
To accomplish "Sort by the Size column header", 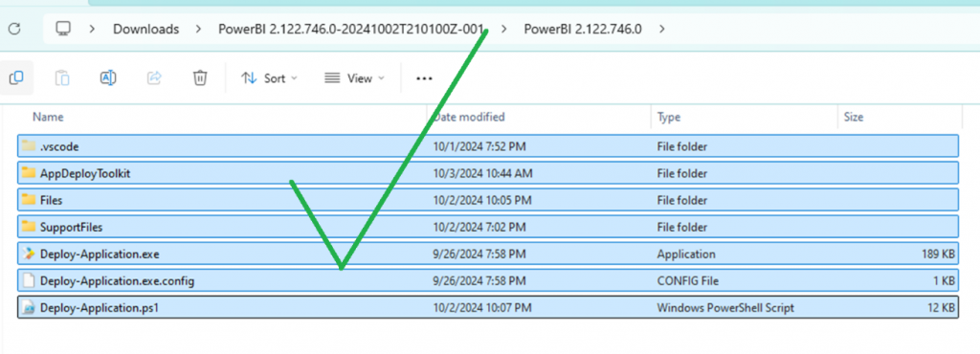I will [853, 117].
